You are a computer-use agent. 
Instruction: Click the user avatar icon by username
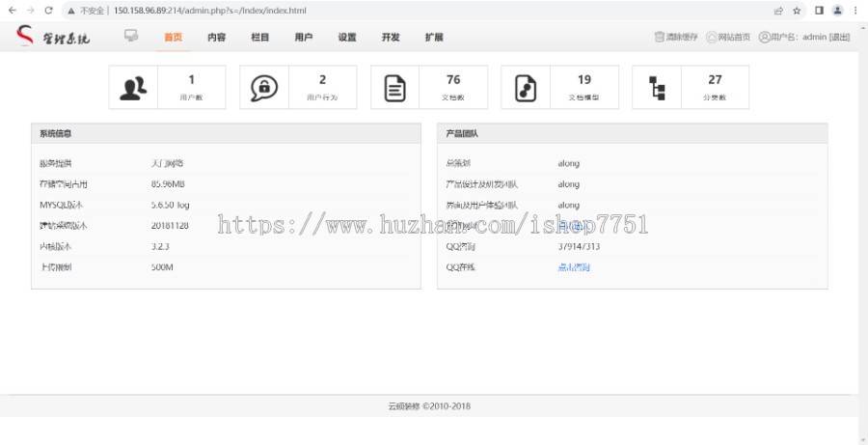tap(765, 37)
